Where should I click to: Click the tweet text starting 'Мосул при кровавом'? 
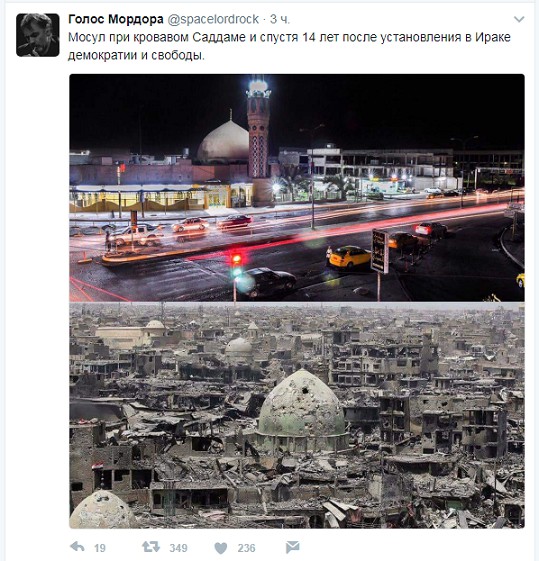coord(289,37)
